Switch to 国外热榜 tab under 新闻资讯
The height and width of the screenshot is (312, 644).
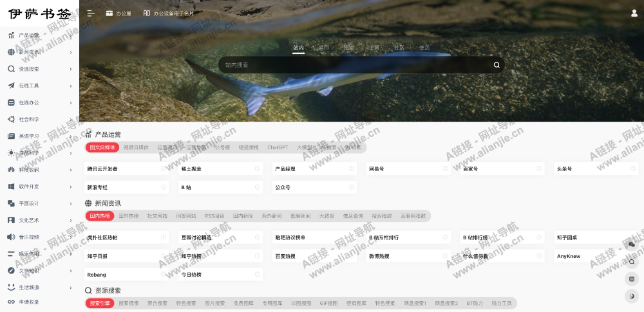point(129,216)
